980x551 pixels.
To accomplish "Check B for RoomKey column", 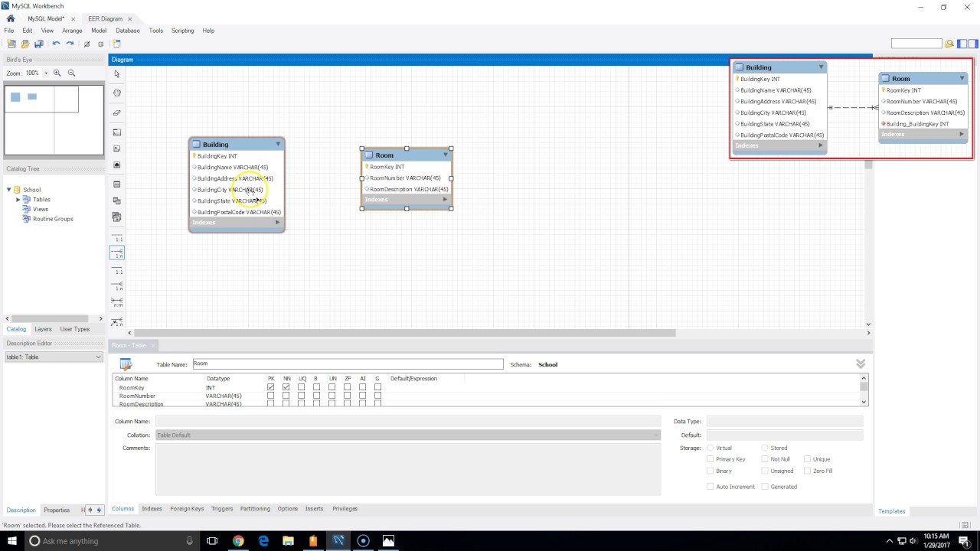I will (x=316, y=387).
